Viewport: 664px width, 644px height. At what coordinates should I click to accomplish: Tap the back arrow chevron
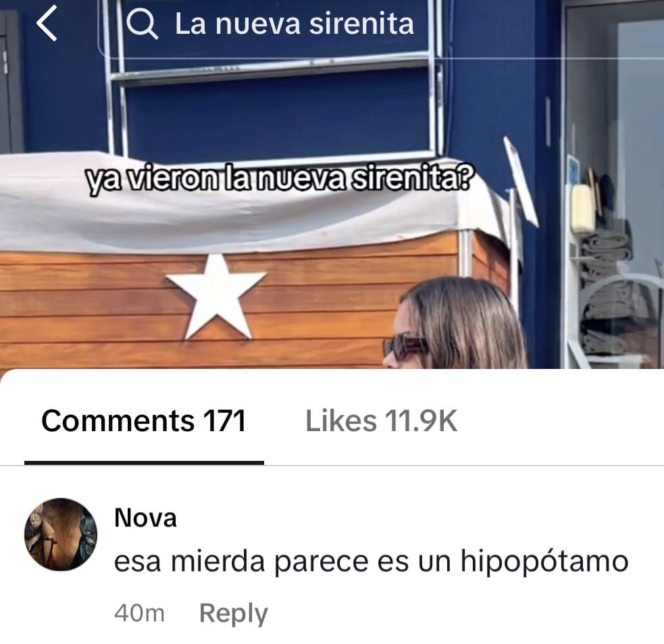point(47,24)
